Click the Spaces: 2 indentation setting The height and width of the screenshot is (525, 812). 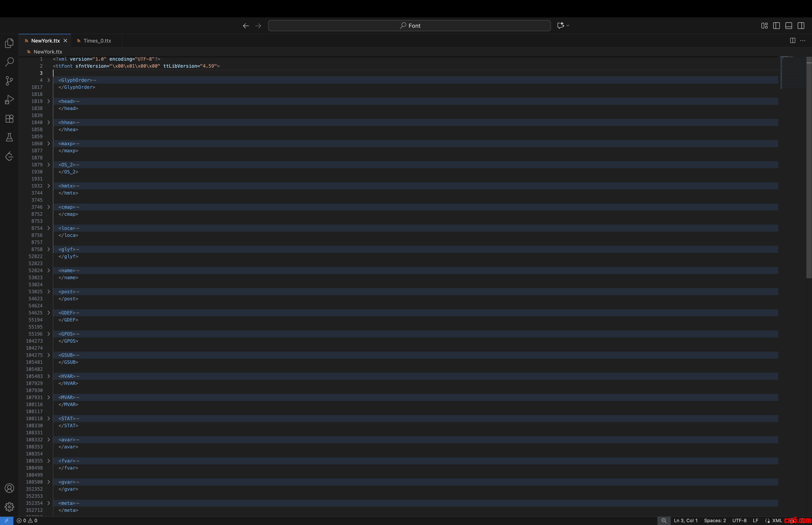pos(715,521)
